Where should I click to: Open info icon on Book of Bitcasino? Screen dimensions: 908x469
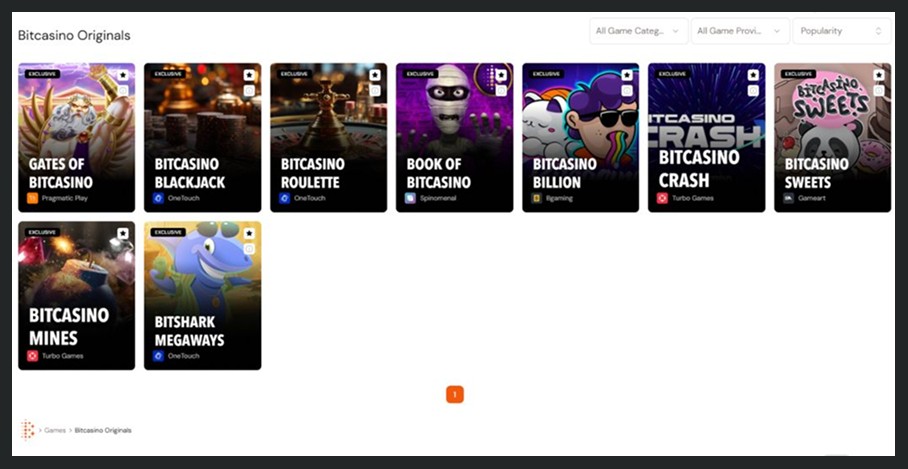501,91
